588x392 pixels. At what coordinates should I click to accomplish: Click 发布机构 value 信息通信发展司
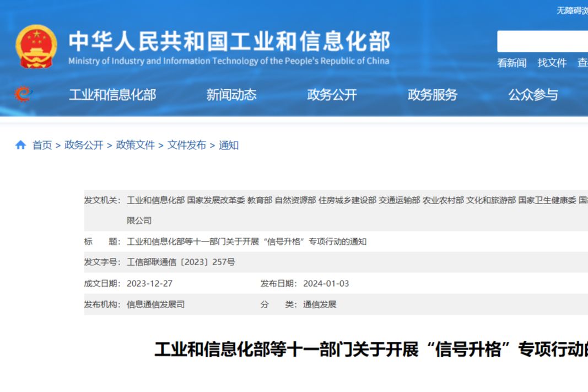[155, 304]
